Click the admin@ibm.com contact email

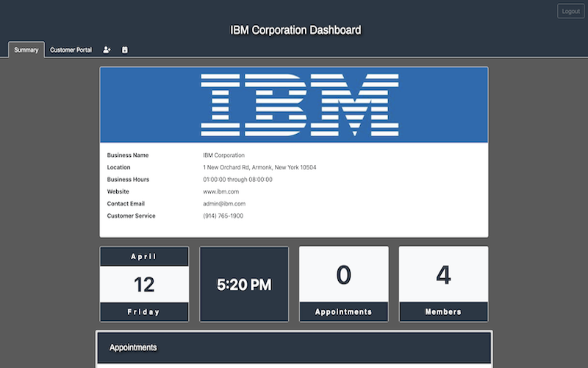pyautogui.click(x=223, y=204)
